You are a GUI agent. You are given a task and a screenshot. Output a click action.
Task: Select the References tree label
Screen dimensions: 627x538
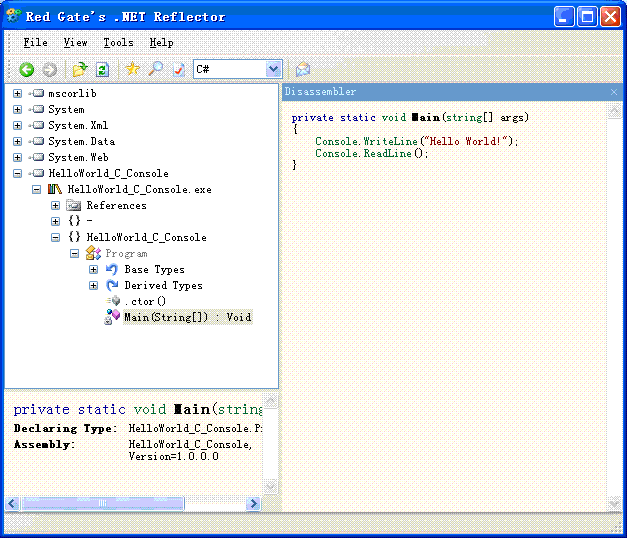(x=116, y=205)
